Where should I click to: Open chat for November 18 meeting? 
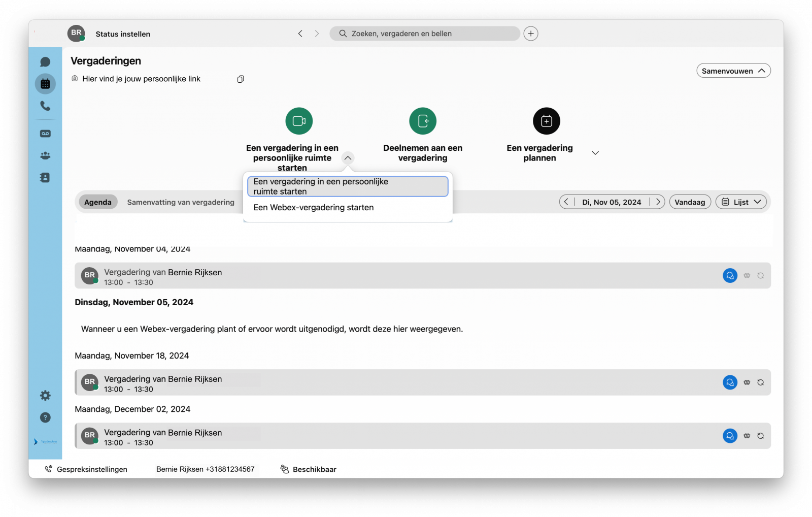730,382
